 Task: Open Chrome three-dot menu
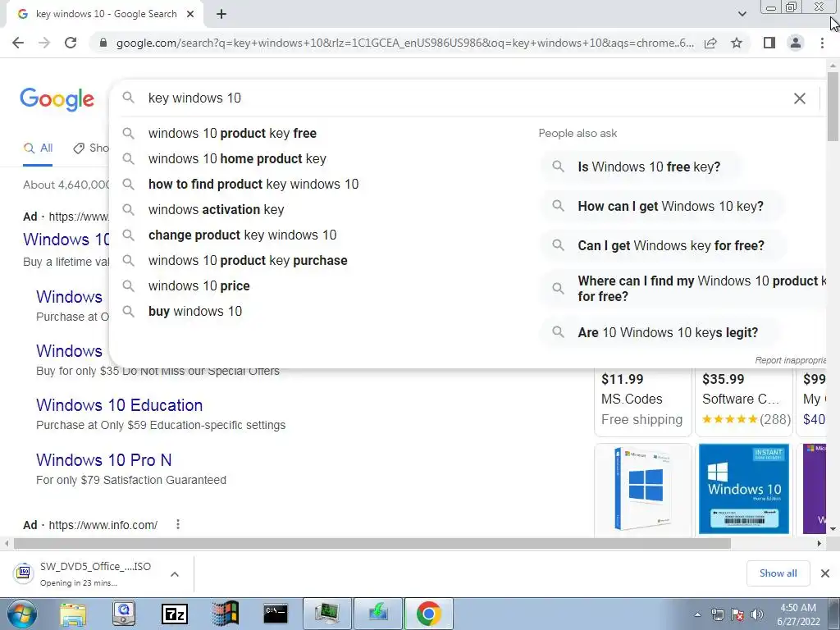coord(822,43)
